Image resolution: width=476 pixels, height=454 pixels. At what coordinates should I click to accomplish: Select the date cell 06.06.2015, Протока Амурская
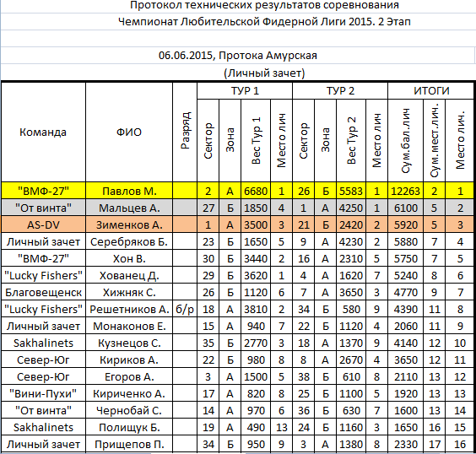click(238, 55)
